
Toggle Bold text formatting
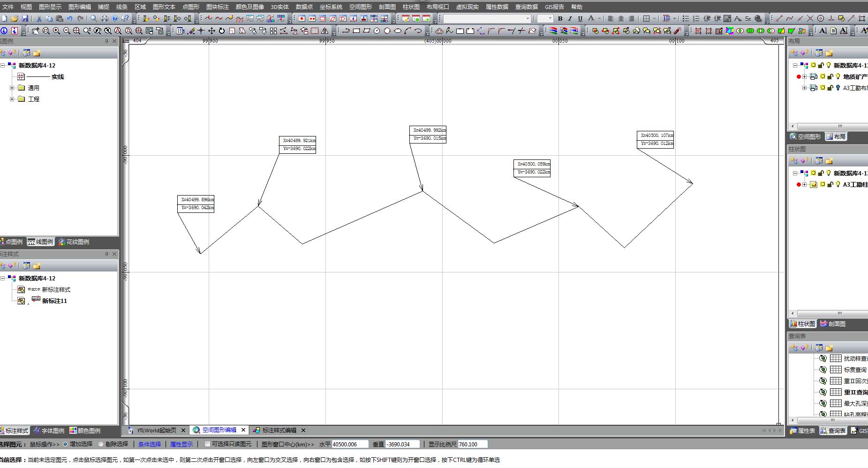click(560, 18)
